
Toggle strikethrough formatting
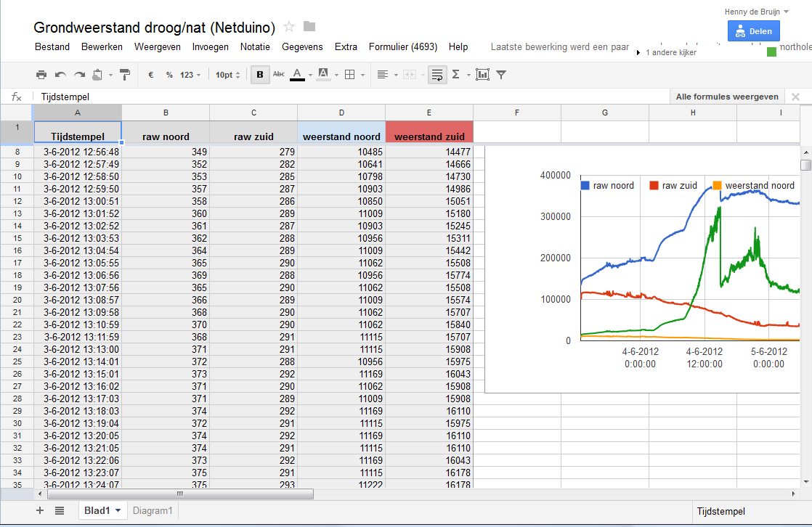pos(279,74)
